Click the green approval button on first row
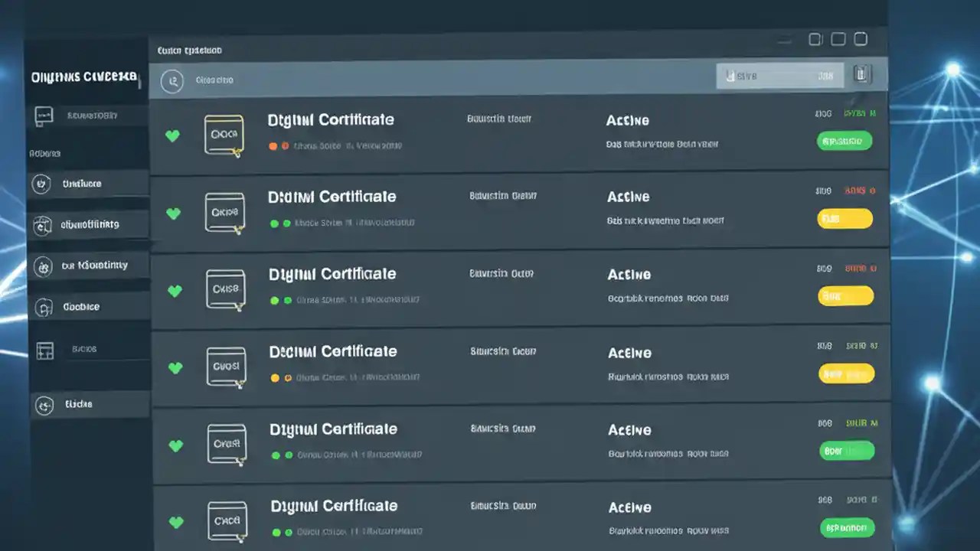 point(844,141)
